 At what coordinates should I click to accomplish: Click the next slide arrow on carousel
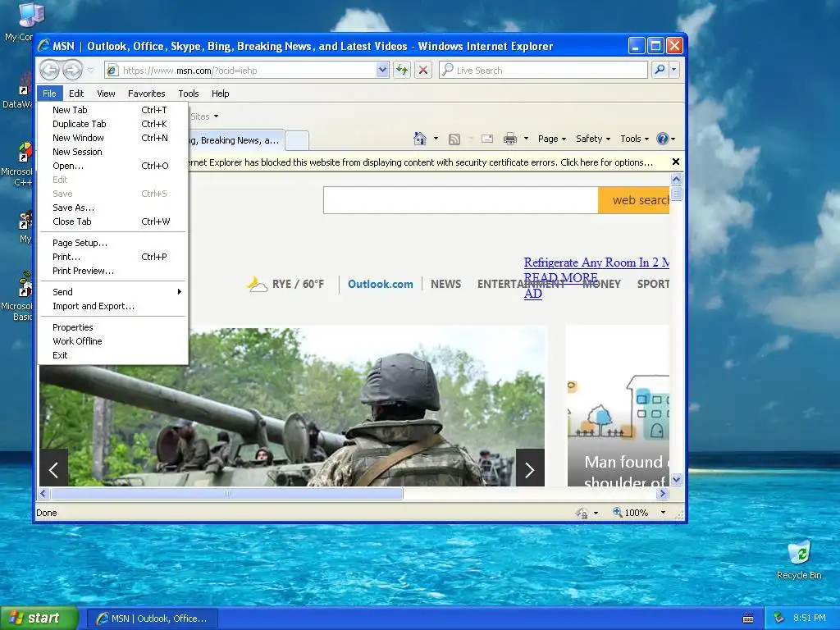[530, 470]
